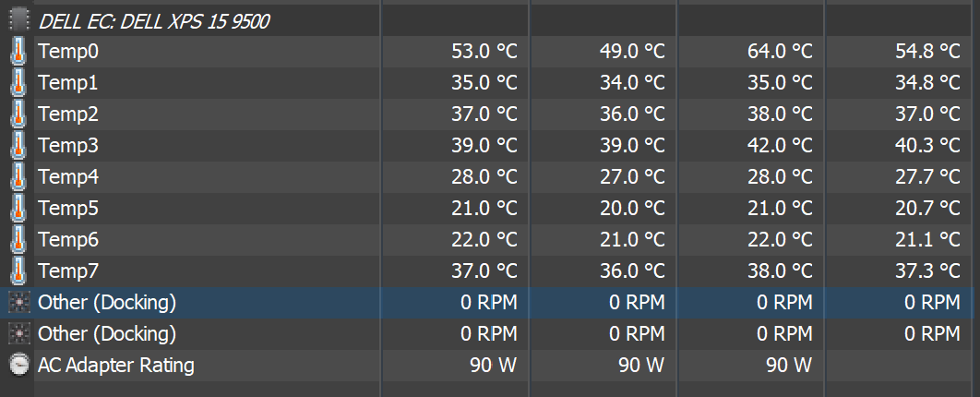This screenshot has width=980, height=397.
Task: Select the Temp2 sensor label
Action: 68,114
